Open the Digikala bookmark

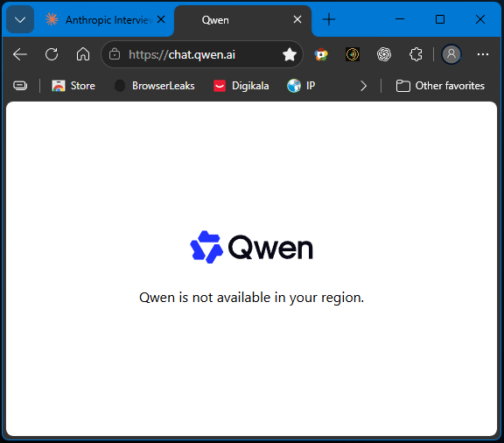[x=241, y=86]
